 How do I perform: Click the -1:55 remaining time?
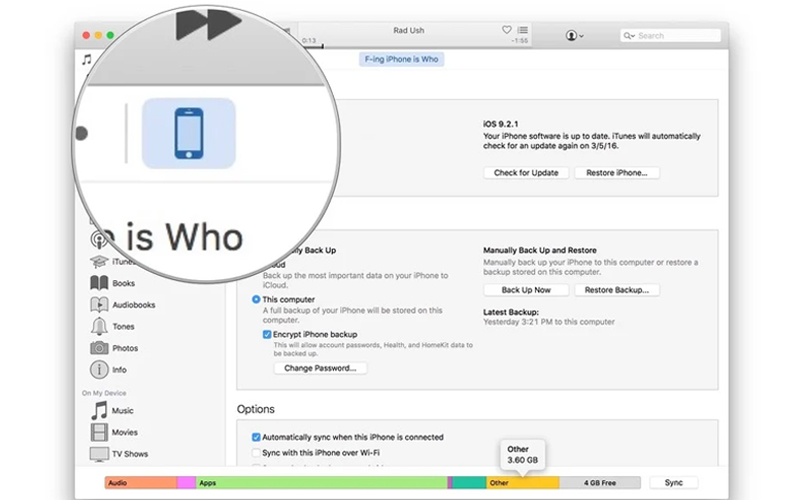click(520, 41)
